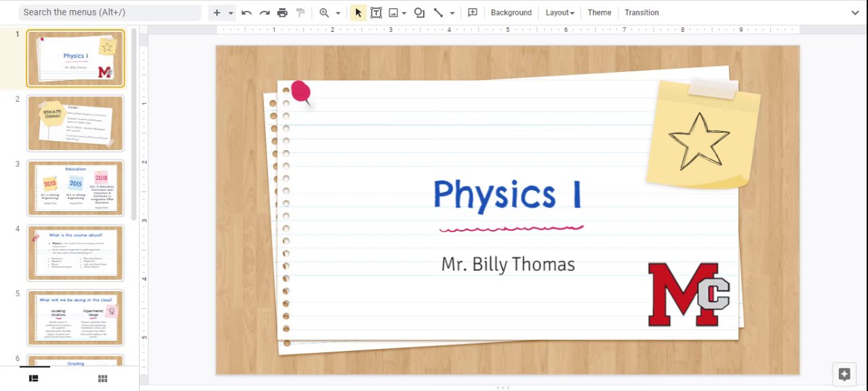Screen dimensions: 868x391
Task: Open the Background options
Action: pyautogui.click(x=511, y=13)
